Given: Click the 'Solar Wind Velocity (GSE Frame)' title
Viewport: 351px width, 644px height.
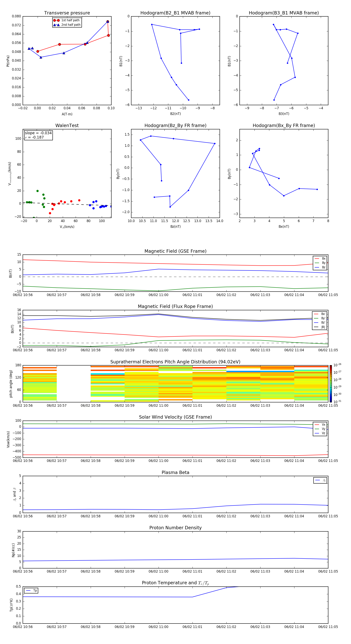Looking at the screenshot, I should tap(175, 417).
